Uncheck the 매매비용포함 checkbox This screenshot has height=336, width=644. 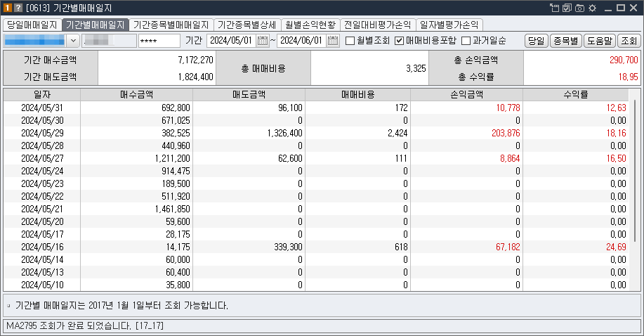pyautogui.click(x=399, y=41)
